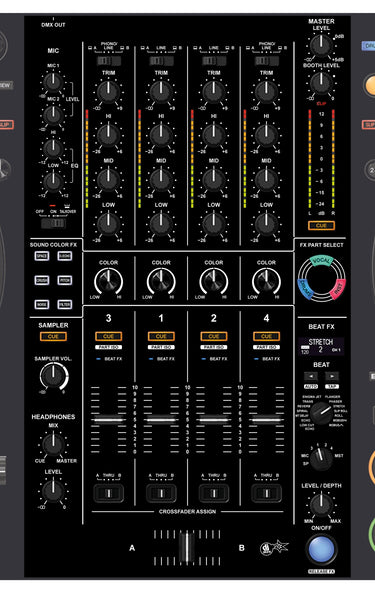Click the beat right arrow button
This screenshot has height=596, width=375.
pyautogui.click(x=332, y=376)
